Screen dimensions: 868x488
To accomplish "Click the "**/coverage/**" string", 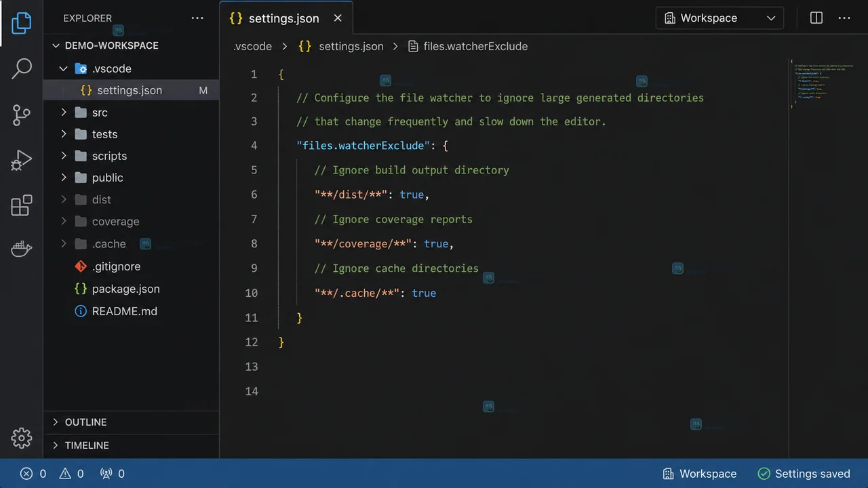I will [x=363, y=244].
